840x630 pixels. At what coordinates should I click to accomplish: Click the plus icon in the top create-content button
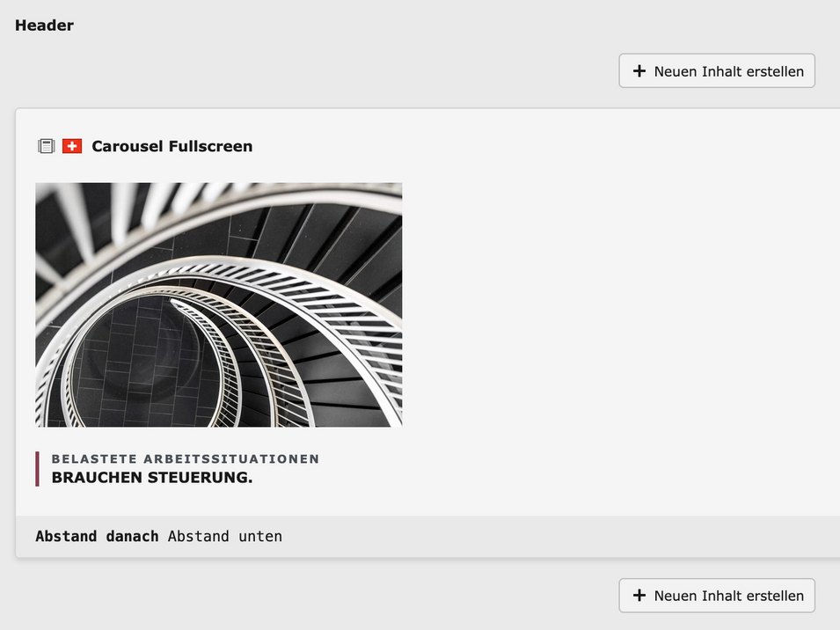point(639,70)
